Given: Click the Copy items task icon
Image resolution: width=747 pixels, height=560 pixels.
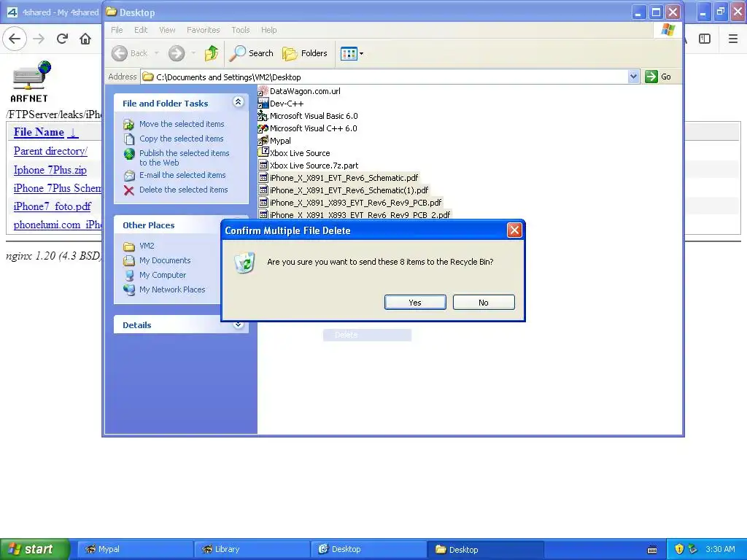Looking at the screenshot, I should click(128, 139).
